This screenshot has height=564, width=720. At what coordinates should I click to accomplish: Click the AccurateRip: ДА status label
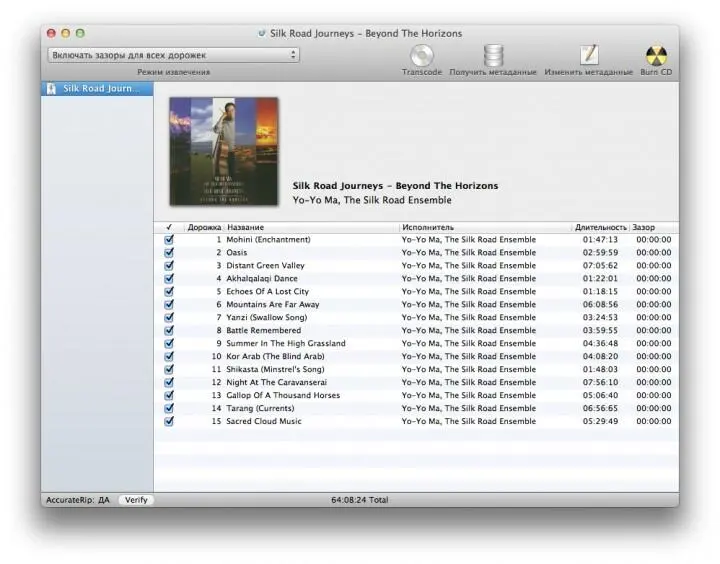coord(78,500)
